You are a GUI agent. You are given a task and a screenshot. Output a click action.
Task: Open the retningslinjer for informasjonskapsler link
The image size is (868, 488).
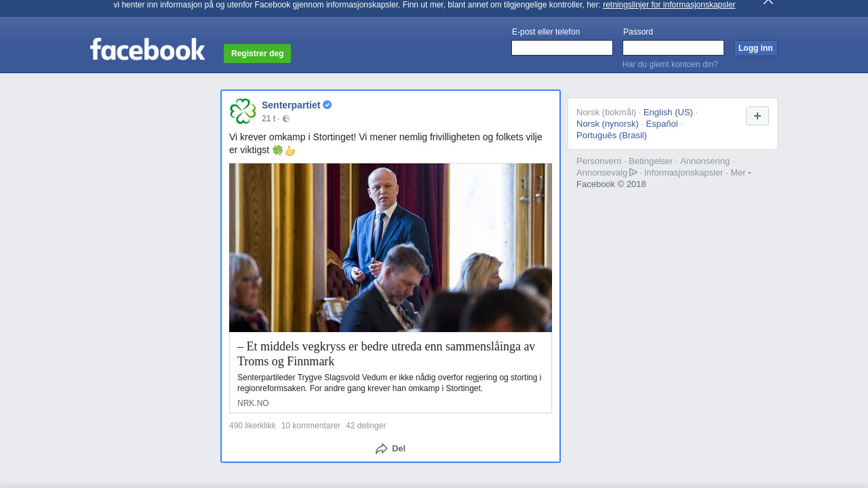click(x=669, y=5)
